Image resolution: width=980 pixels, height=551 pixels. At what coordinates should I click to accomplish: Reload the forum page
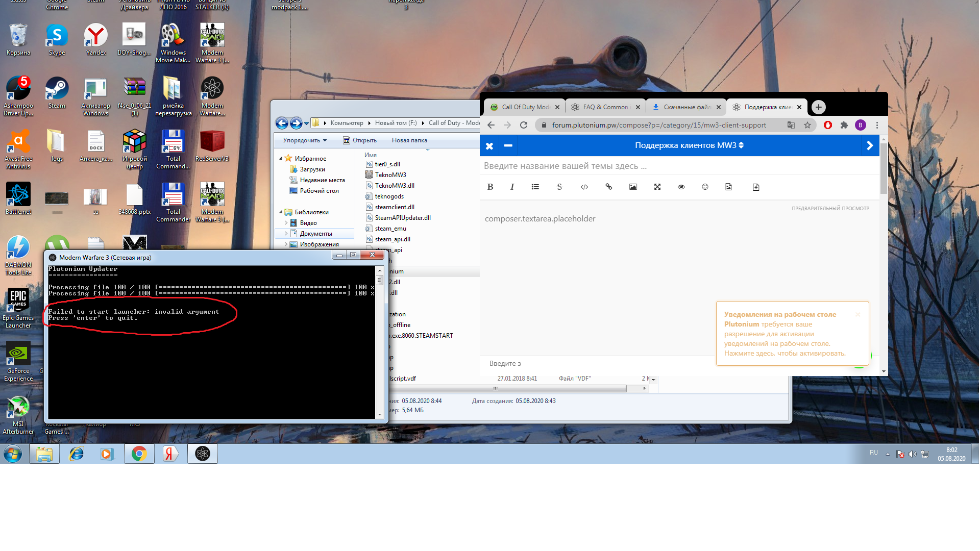point(524,125)
